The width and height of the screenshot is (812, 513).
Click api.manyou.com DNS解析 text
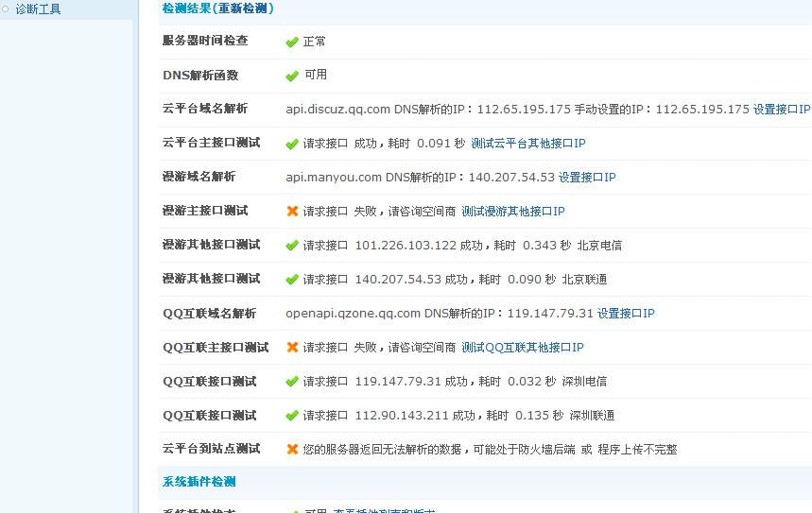coord(420,177)
